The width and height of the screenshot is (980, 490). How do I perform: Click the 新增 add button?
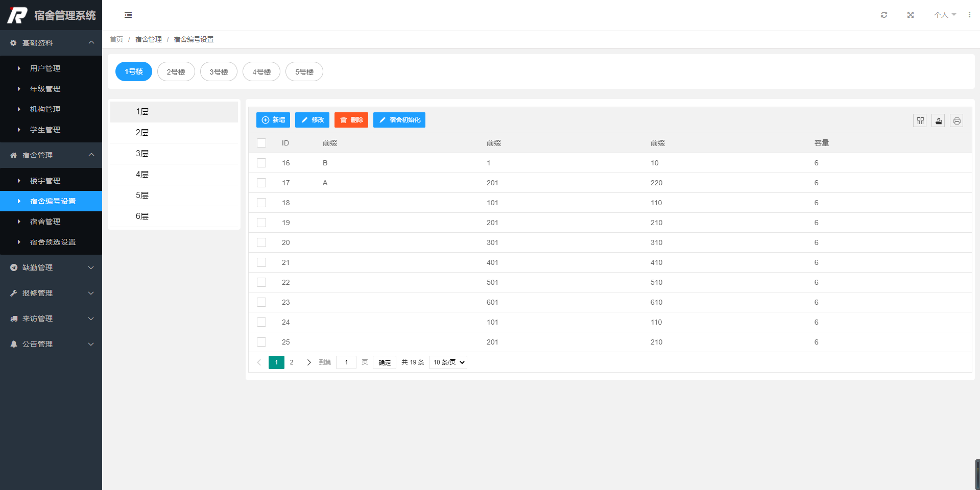click(x=273, y=120)
